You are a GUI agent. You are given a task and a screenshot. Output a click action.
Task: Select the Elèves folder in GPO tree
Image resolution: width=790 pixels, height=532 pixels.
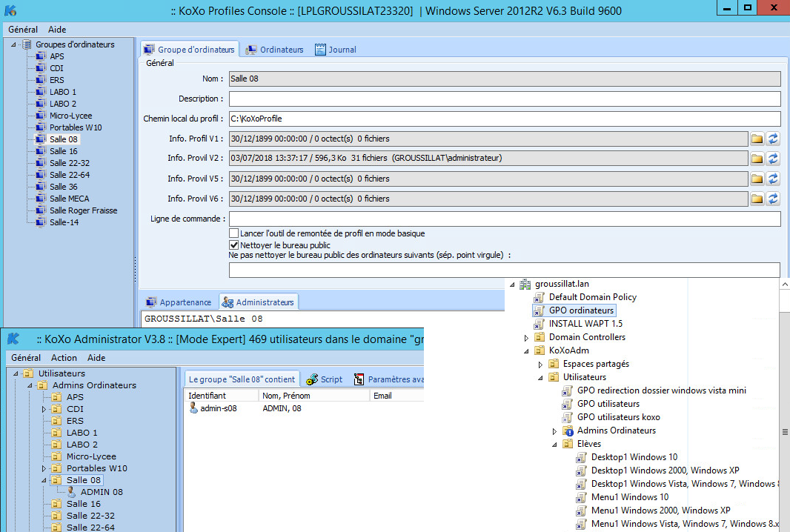589,444
